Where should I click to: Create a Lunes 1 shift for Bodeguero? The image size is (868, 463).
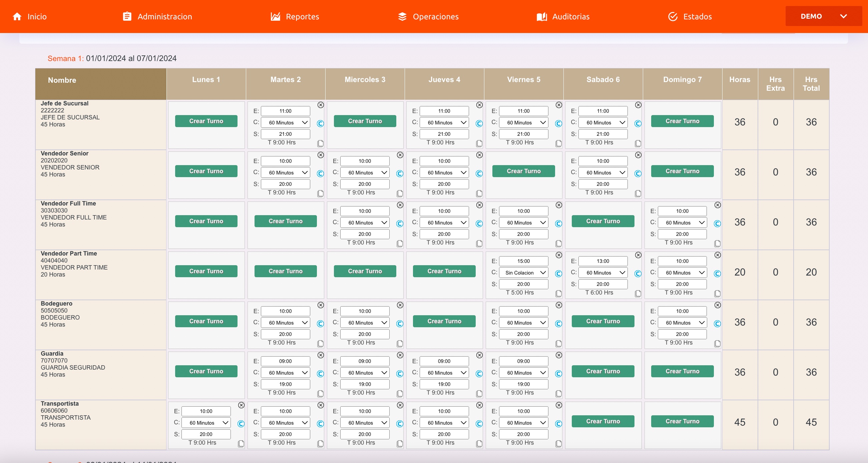coord(206,321)
